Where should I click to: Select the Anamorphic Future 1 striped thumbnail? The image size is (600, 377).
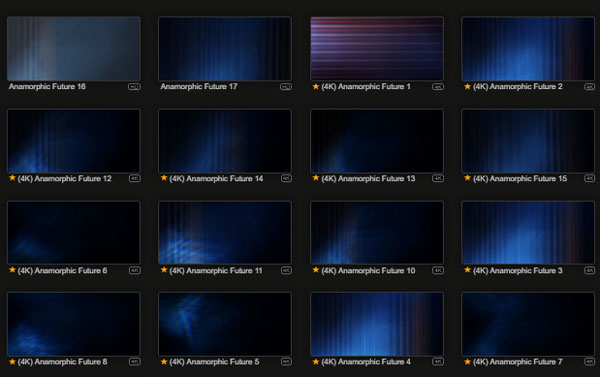coord(377,49)
